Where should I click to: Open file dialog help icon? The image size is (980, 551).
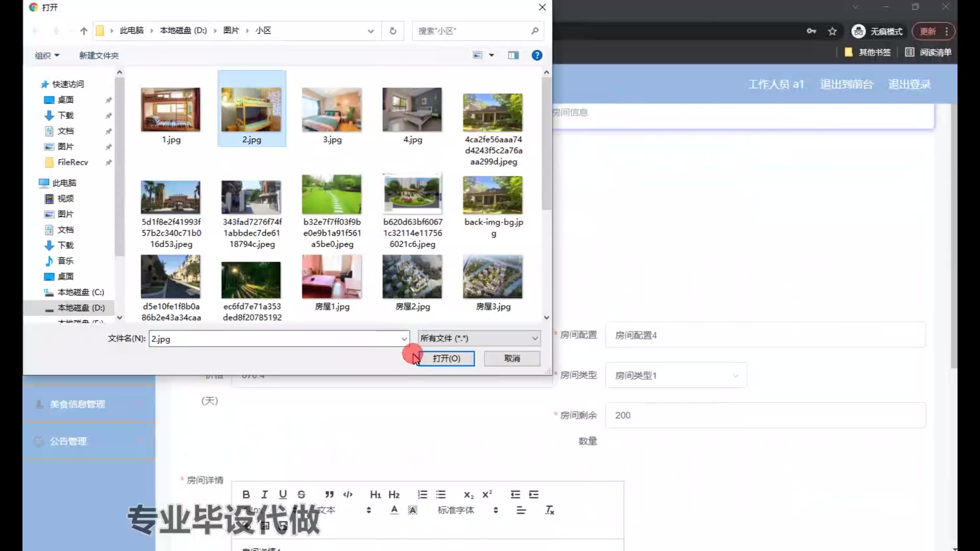[x=536, y=55]
